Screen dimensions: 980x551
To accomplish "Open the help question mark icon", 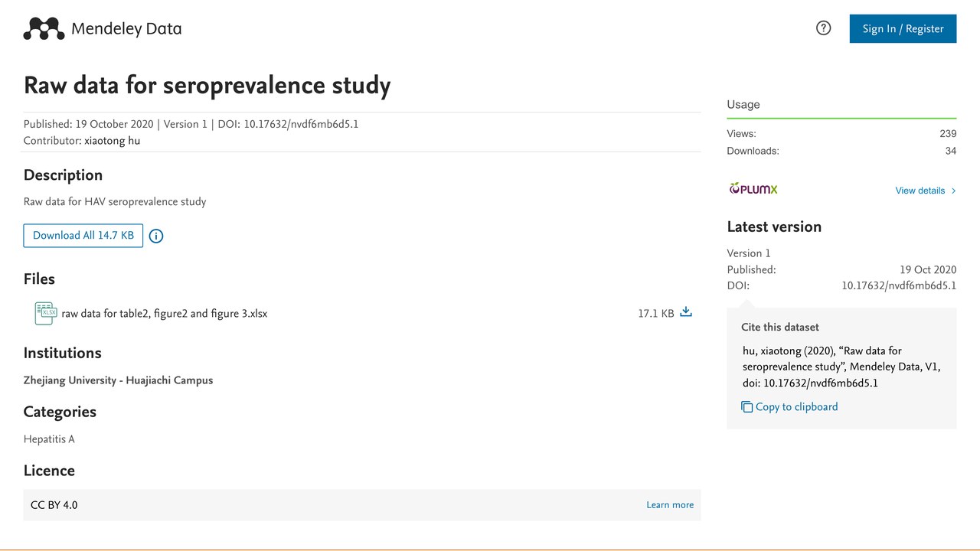I will pyautogui.click(x=824, y=28).
